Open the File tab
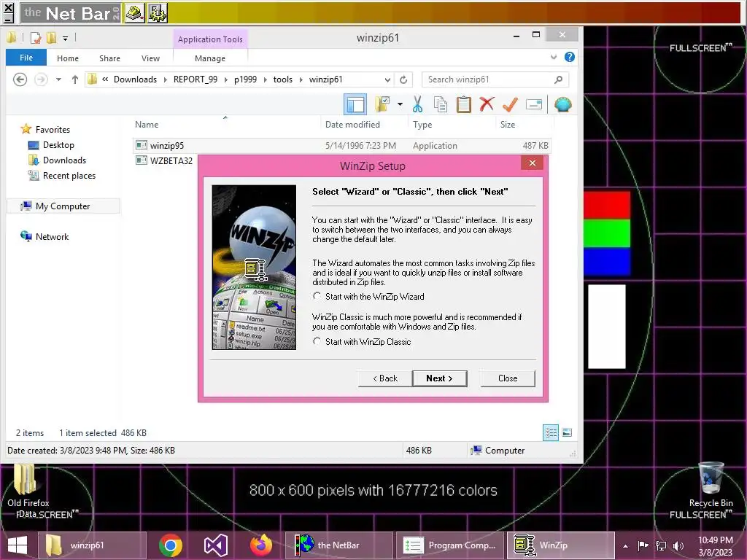The width and height of the screenshot is (747, 560). [x=26, y=58]
